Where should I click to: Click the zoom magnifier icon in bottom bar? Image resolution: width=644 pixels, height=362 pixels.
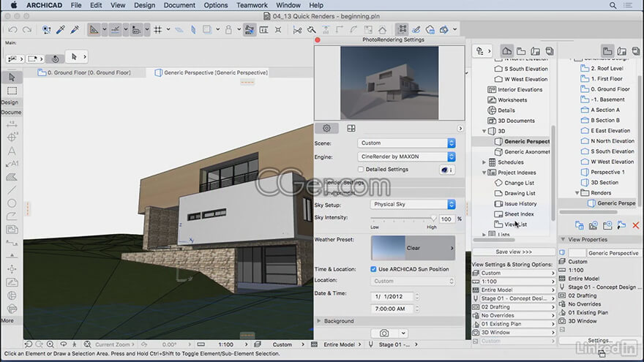pyautogui.click(x=50, y=344)
